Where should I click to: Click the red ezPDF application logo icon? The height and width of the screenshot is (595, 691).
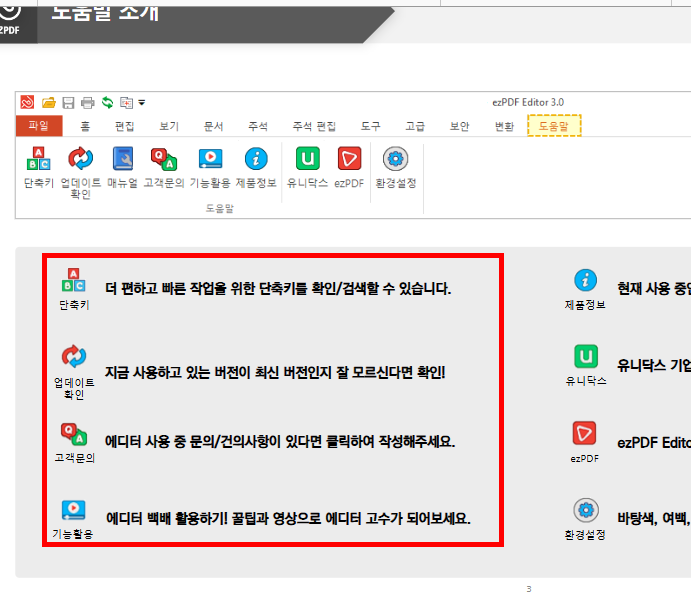[x=27, y=102]
